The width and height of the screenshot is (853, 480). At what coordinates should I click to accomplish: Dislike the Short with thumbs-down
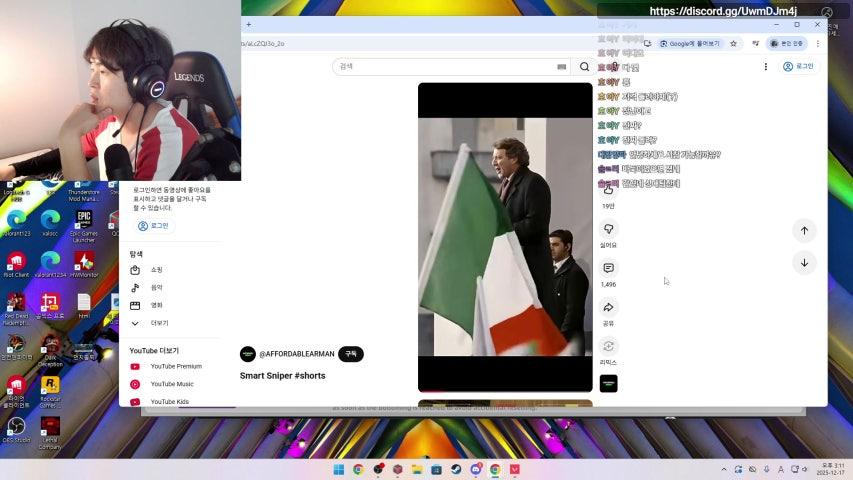point(608,229)
